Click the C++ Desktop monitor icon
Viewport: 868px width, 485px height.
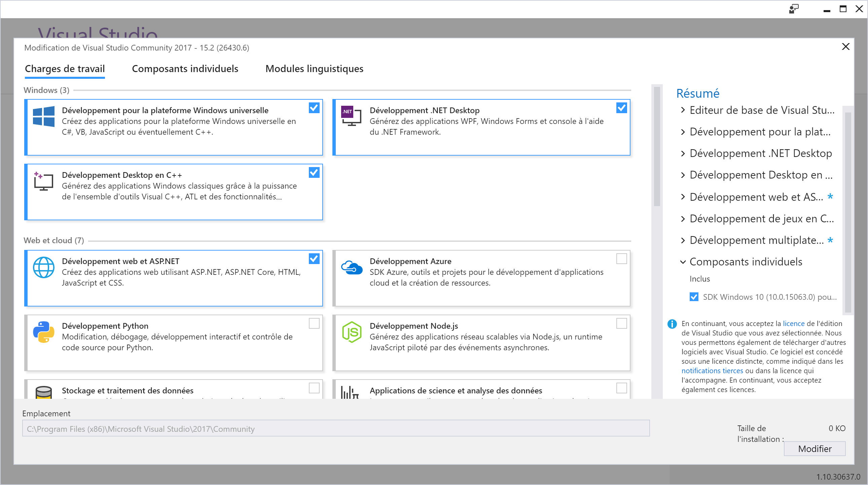(43, 181)
